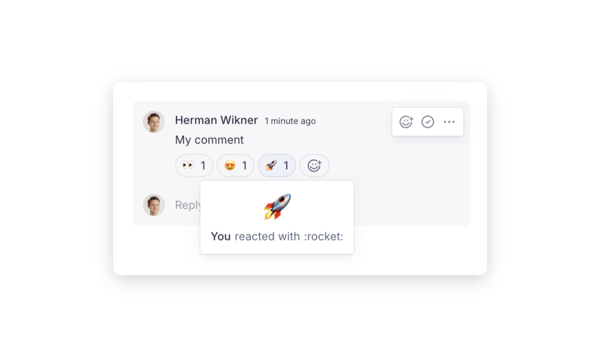Viewport: 597px width, 364px height.
Task: Open the Herman Wikner author name
Action: click(x=216, y=120)
